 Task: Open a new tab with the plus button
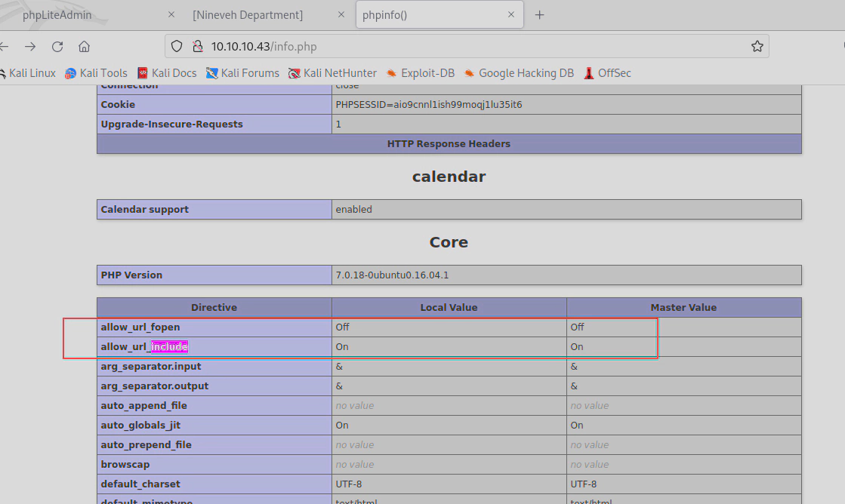539,15
